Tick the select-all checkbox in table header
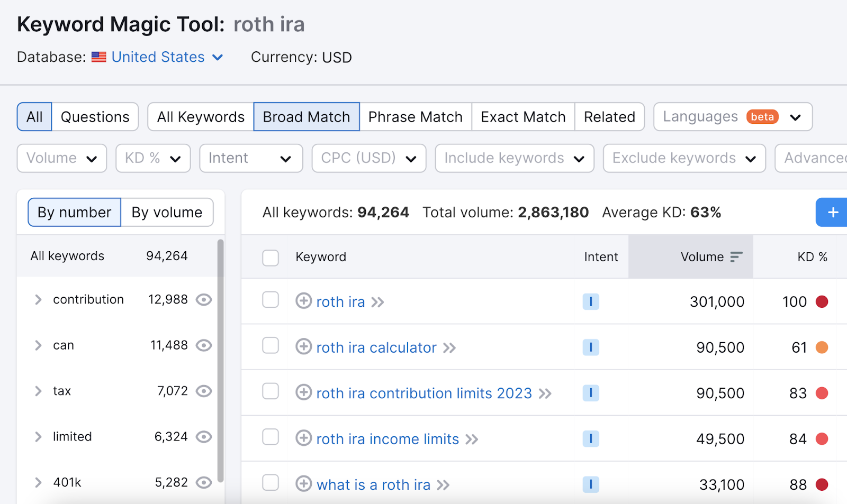Image resolution: width=847 pixels, height=504 pixels. point(271,258)
